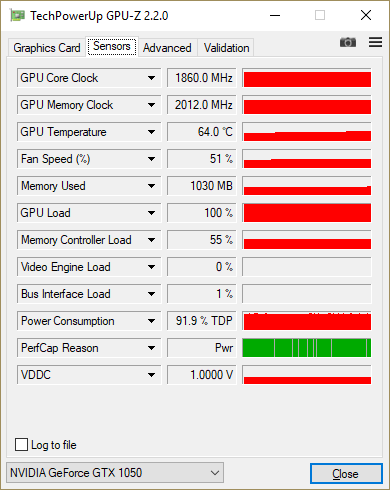Click the 1030 MB memory value
The image size is (390, 490).
point(202,186)
